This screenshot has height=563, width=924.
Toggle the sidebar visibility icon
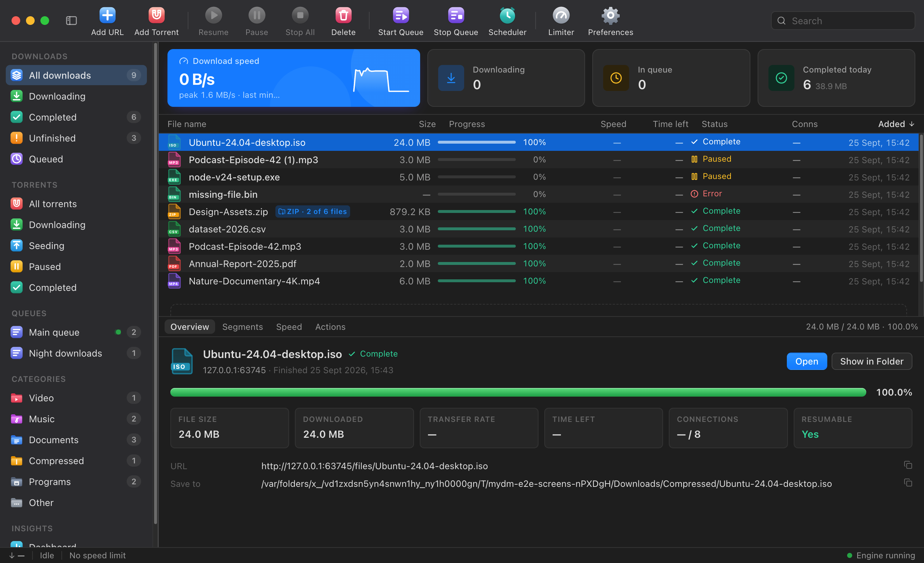[71, 21]
